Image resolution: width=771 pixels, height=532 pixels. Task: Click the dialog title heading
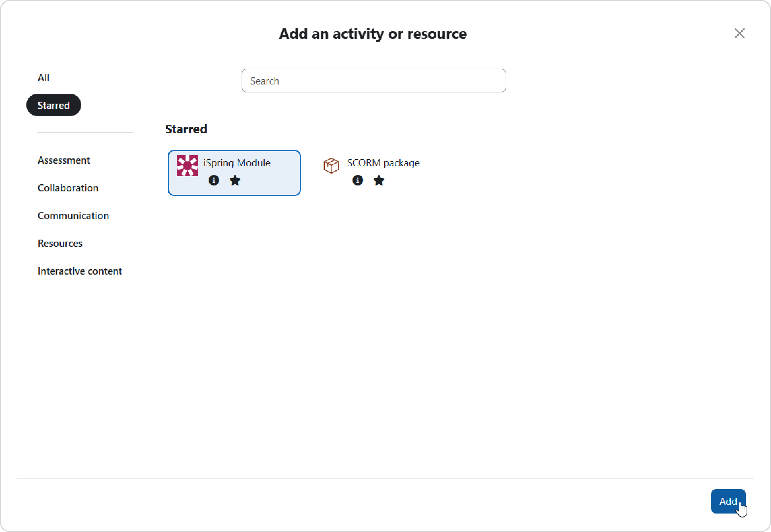pos(373,34)
